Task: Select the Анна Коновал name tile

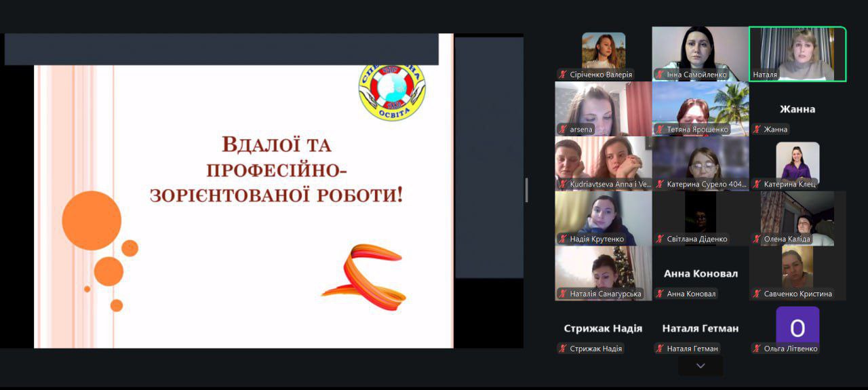Action: point(701,273)
